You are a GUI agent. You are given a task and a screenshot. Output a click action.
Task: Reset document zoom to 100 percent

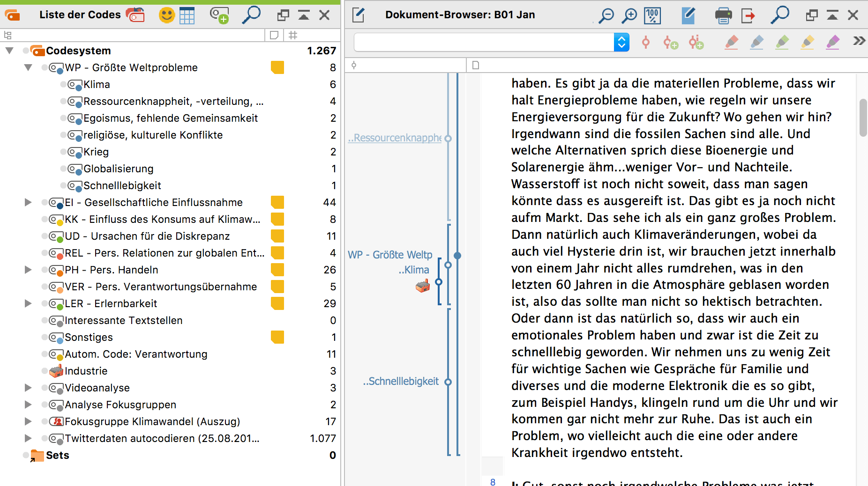(x=652, y=15)
